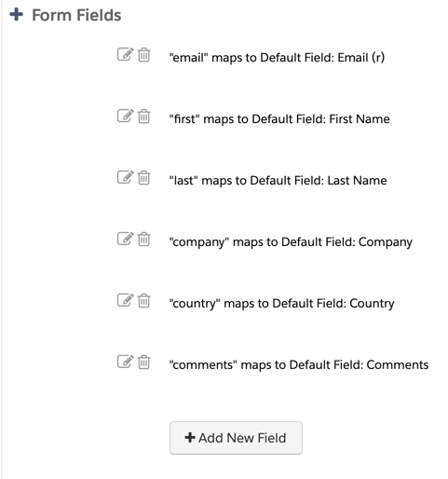Expand the Form Fields plus icon
This screenshot has width=448, height=479.
pyautogui.click(x=17, y=15)
